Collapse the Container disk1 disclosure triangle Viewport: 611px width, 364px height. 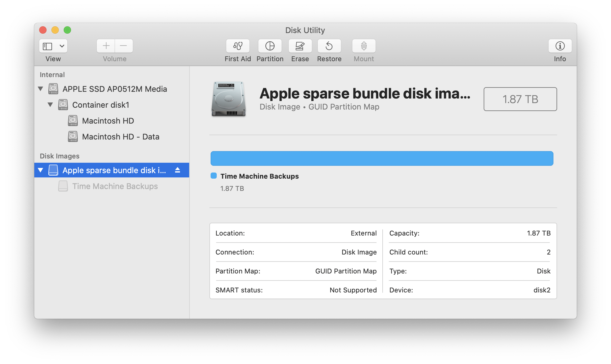[50, 105]
